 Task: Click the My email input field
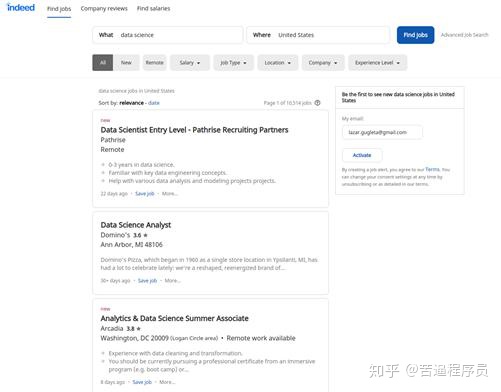pyautogui.click(x=382, y=132)
